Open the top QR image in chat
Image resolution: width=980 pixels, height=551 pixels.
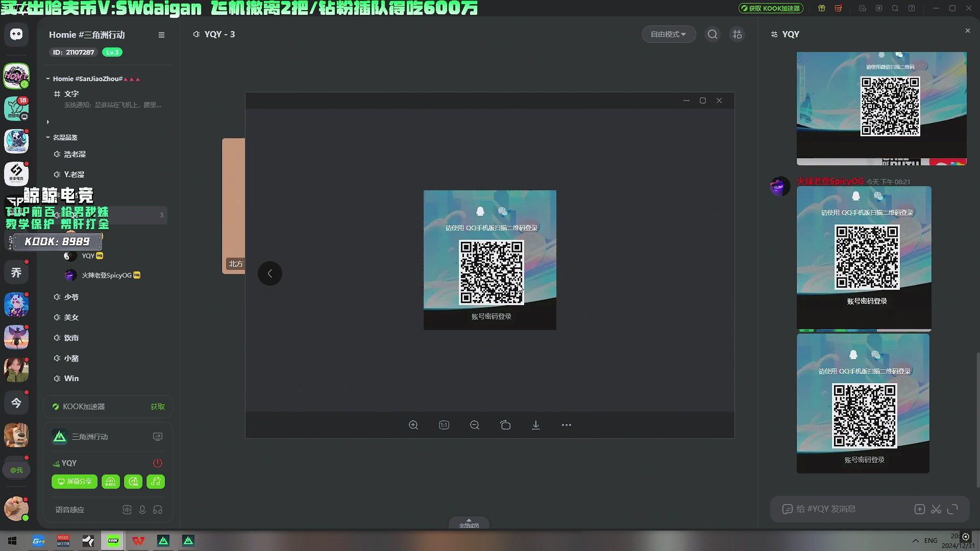tap(881, 108)
